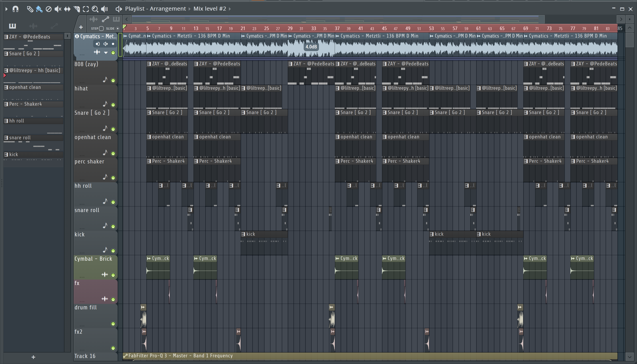The height and width of the screenshot is (364, 637).
Task: Arm recording on the Cymatics track
Action: click(113, 44)
